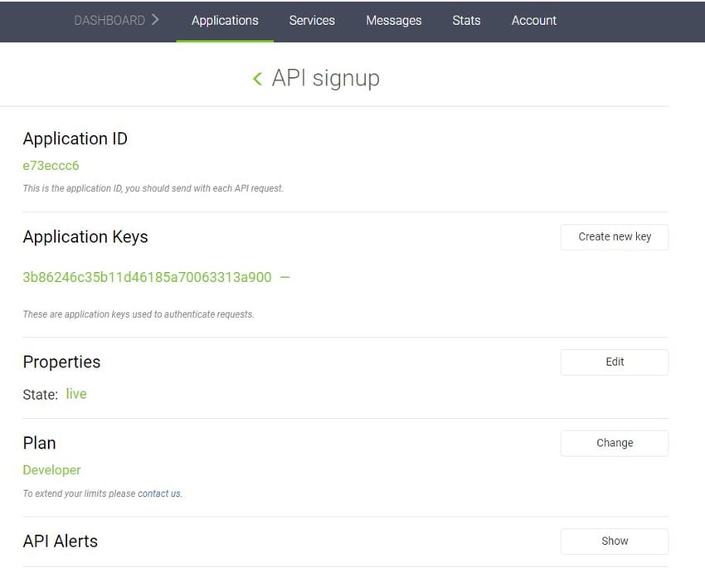
Task: Click the application ID description note
Action: [153, 188]
